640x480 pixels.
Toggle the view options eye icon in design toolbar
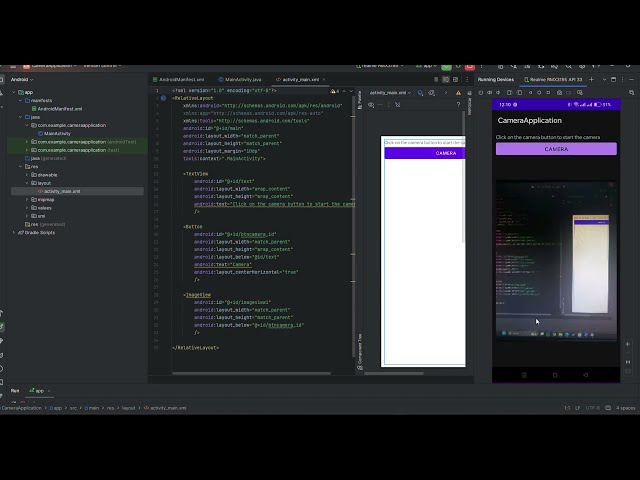coord(371,105)
